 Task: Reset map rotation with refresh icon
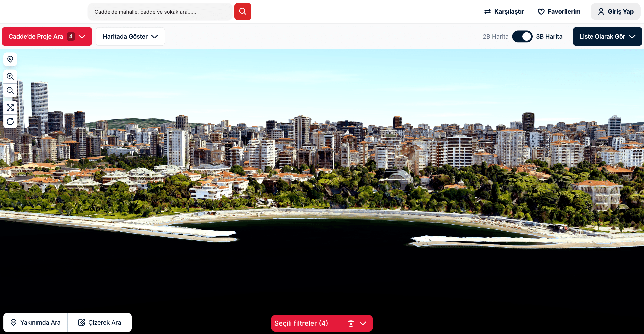[x=10, y=122]
